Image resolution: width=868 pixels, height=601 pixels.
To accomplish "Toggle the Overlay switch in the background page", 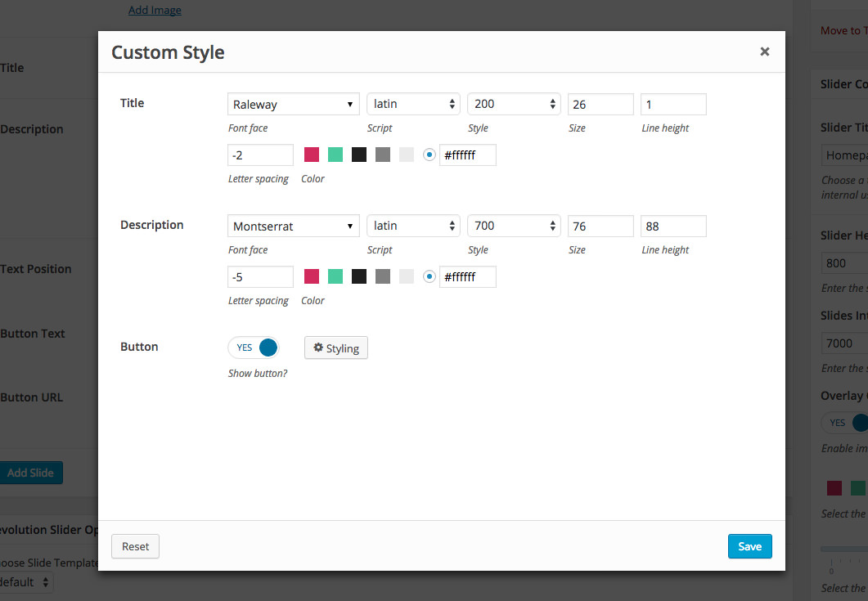I will (845, 423).
